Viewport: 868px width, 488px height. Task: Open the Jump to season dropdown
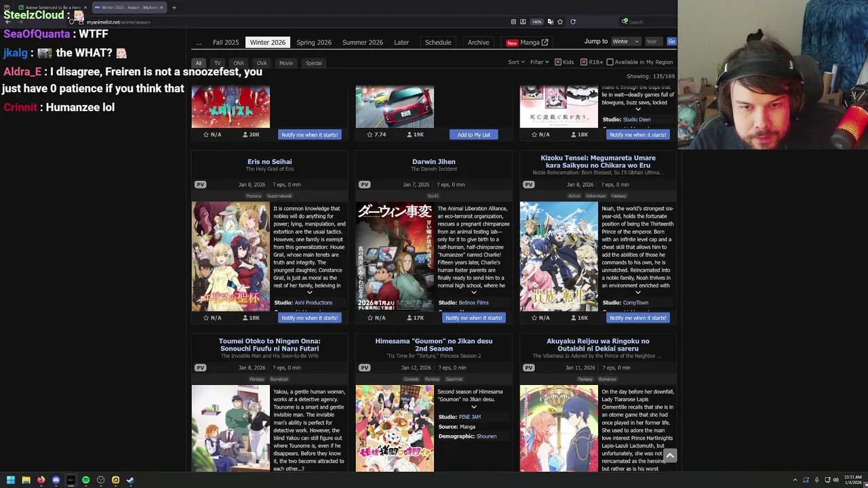pos(625,41)
